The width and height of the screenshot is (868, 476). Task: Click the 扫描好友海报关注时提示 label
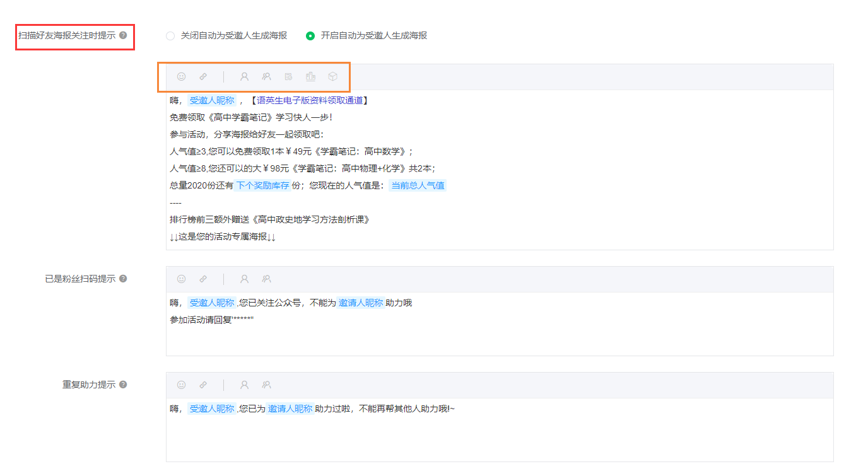(x=67, y=35)
